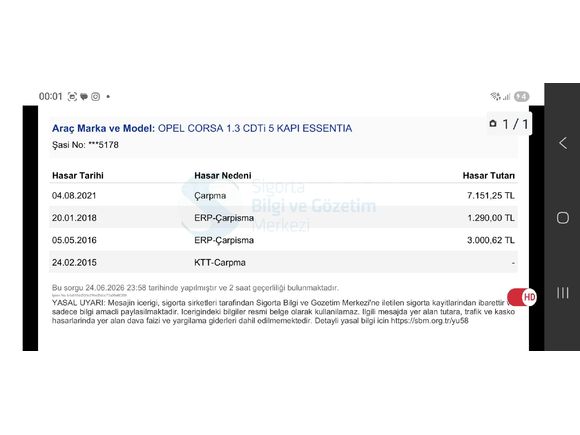Tap the chat bubble notification icon

pos(84,97)
